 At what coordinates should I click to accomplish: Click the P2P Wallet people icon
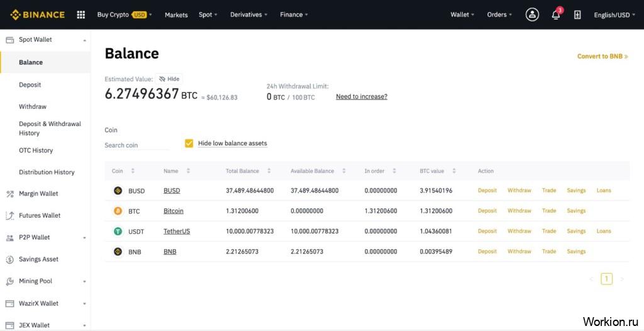tap(9, 238)
